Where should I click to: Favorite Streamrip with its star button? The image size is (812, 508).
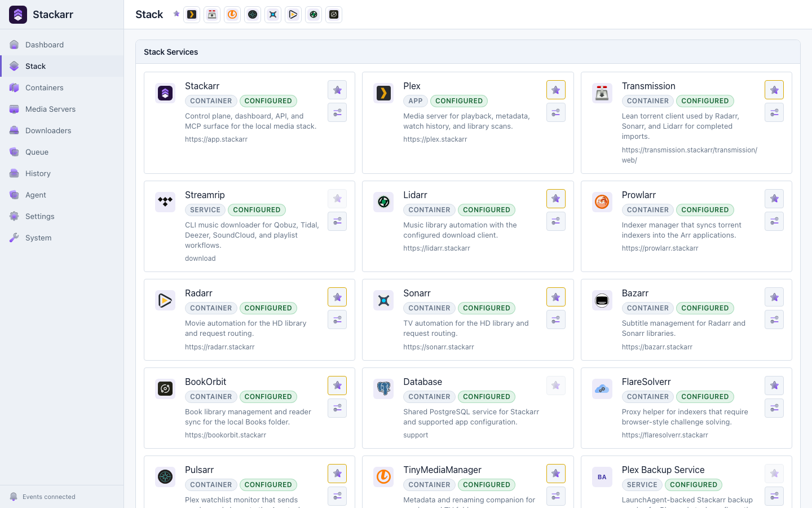click(337, 199)
